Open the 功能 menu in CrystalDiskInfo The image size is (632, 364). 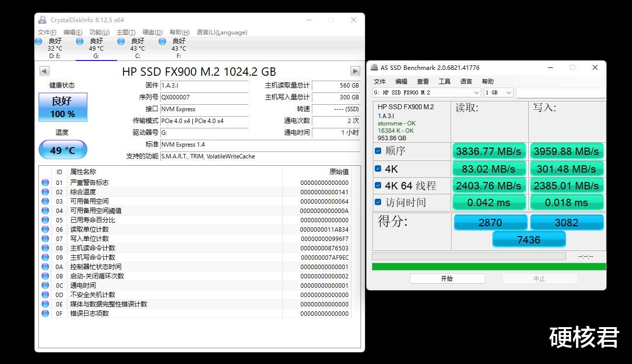(100, 32)
